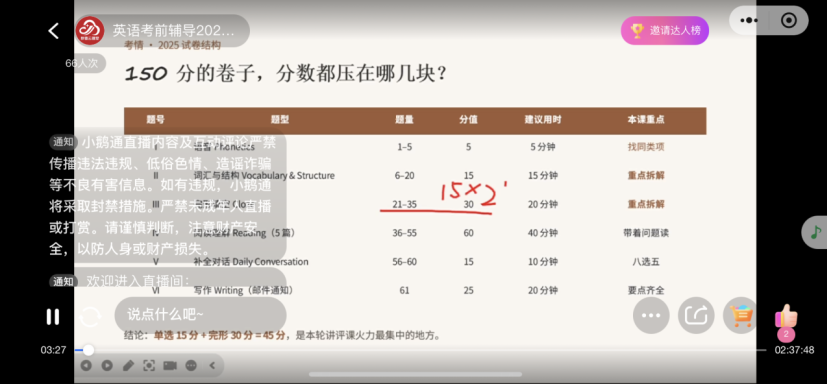Click the question range 56–60 cell
The width and height of the screenshot is (827, 384).
pos(404,262)
